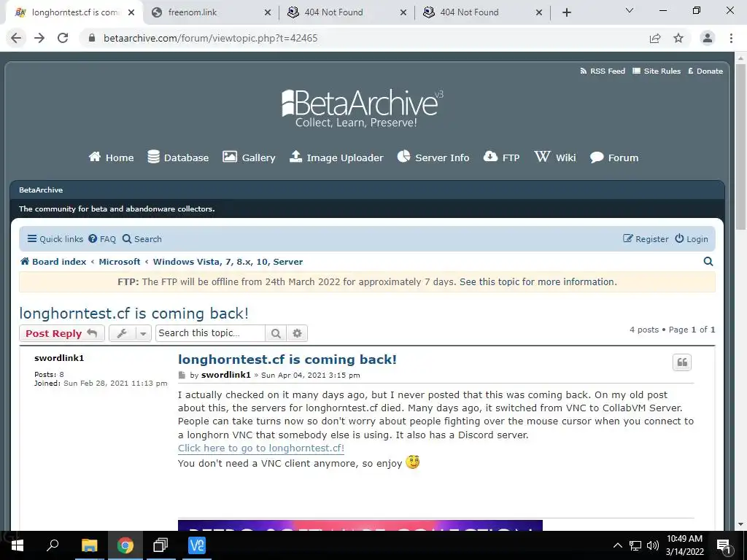The image size is (747, 560).
Task: Open the RSS Feed link
Action: point(602,71)
